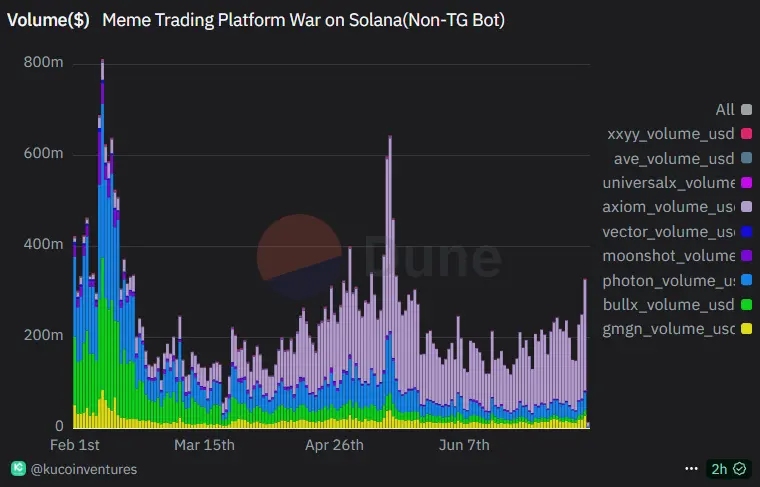Click the Jun 7th x-axis label
The width and height of the screenshot is (760, 487).
click(464, 445)
